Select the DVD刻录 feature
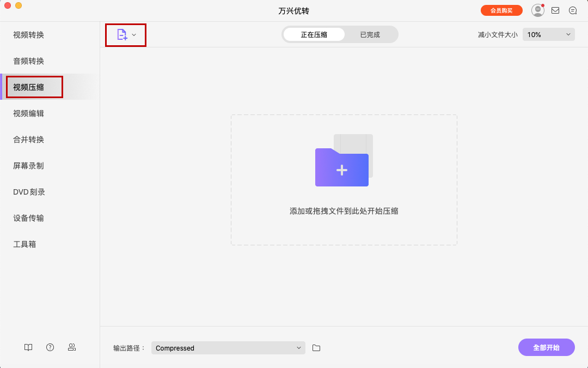Image resolution: width=588 pixels, height=368 pixels. (x=29, y=191)
